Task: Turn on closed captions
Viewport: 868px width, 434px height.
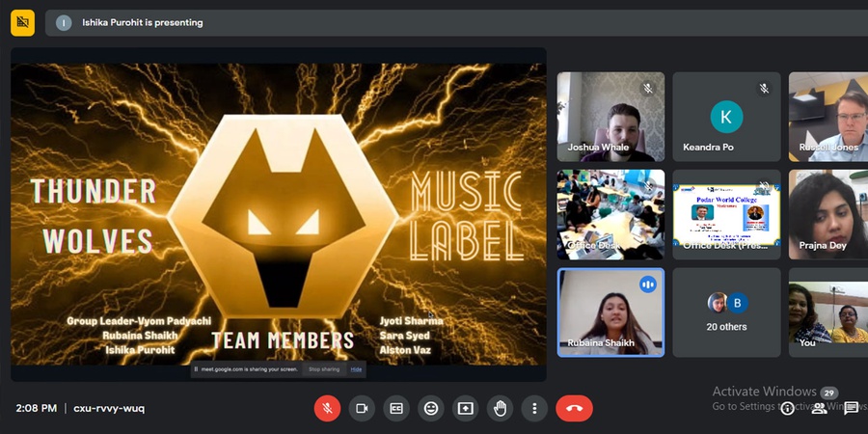Action: click(x=396, y=408)
